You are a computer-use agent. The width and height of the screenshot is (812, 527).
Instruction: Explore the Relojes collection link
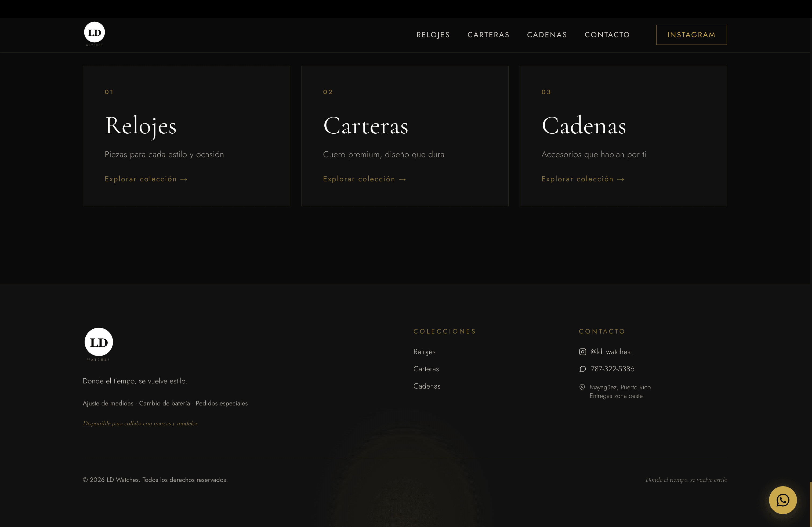(146, 179)
